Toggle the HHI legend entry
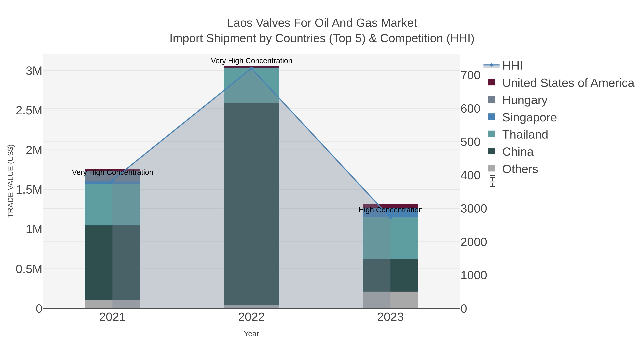This screenshot has height=362, width=644. coord(503,66)
